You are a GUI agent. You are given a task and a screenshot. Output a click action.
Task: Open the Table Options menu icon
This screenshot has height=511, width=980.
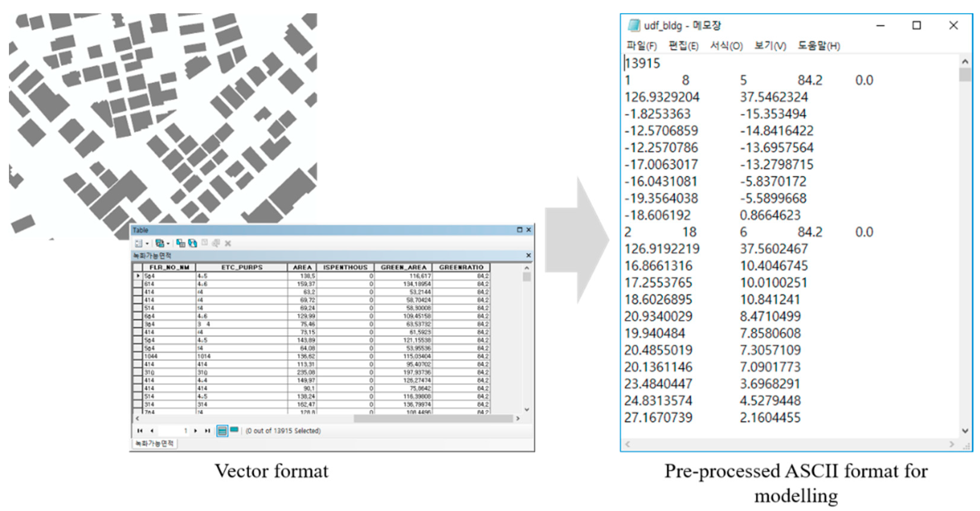(139, 243)
